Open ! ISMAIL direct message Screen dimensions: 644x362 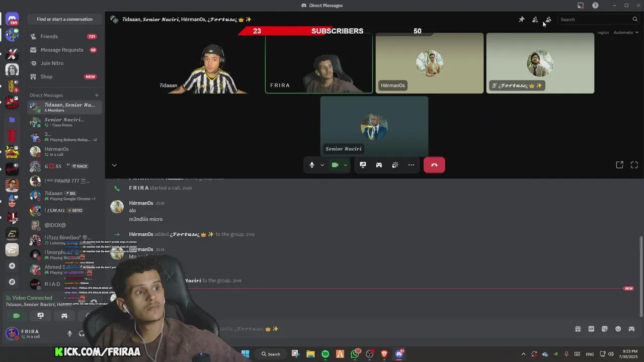coord(64,210)
